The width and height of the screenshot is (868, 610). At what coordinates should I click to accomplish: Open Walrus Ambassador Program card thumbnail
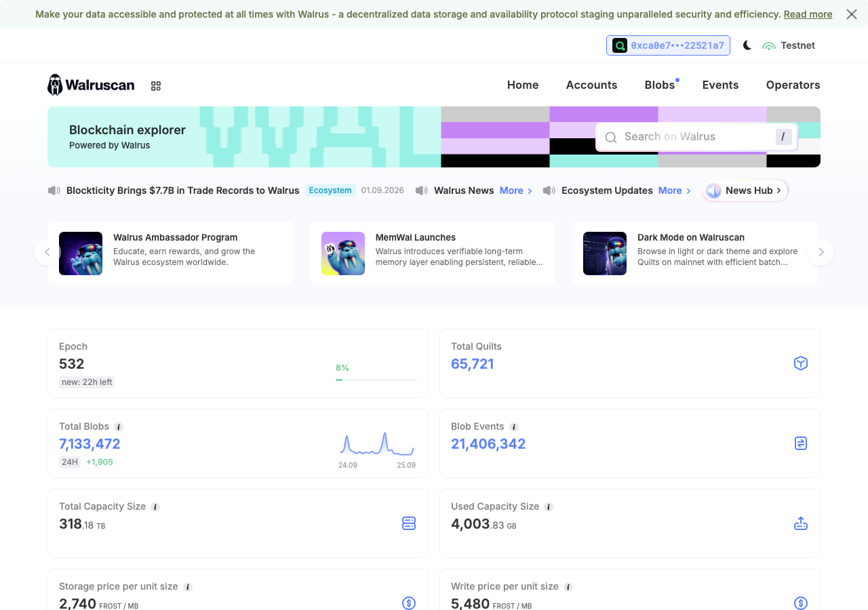coord(81,253)
